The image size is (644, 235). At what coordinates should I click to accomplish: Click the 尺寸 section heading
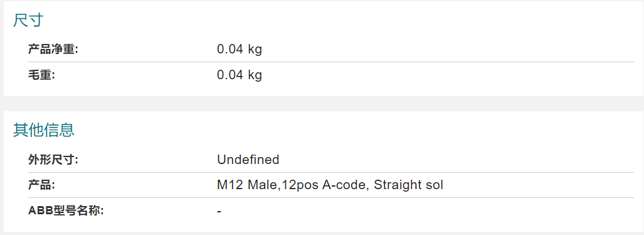pyautogui.click(x=28, y=20)
